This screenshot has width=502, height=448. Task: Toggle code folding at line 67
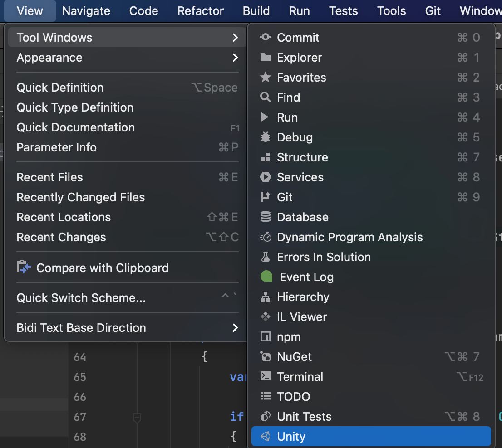(137, 418)
